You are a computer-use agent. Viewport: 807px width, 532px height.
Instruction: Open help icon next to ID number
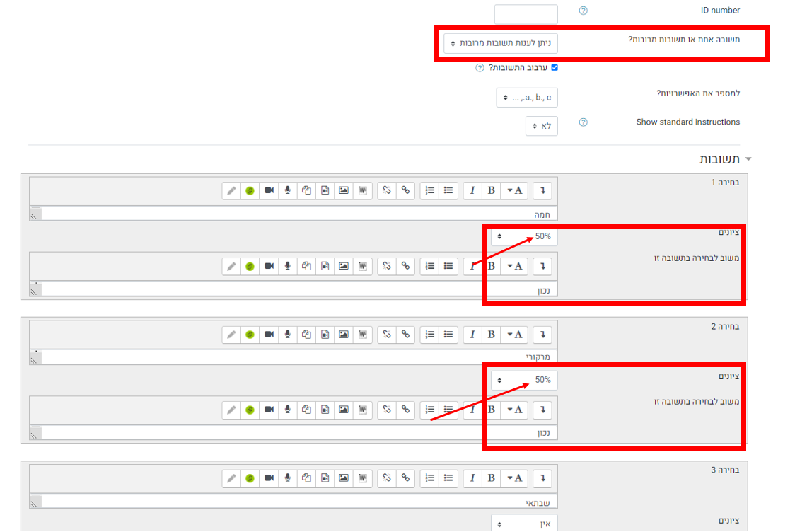584,11
